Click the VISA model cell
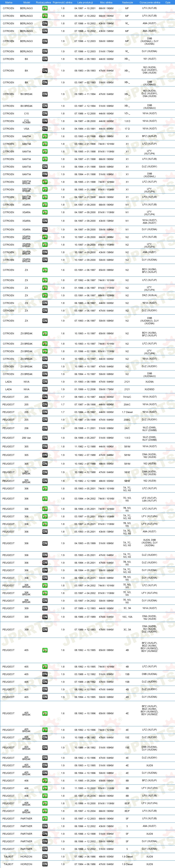Viewport: 175px width, 868px height. (x=26, y=129)
